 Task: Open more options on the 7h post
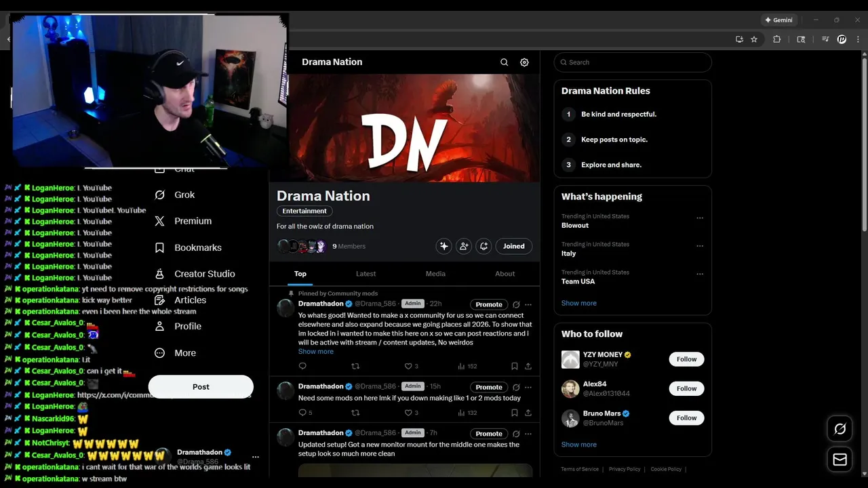(528, 434)
